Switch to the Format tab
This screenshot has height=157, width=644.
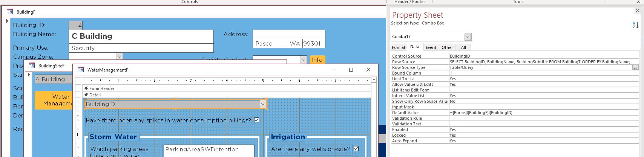399,47
